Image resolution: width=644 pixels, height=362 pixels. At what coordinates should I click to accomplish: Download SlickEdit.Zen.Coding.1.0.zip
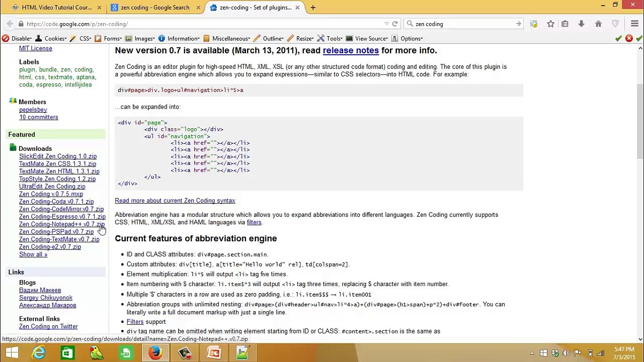58,156
